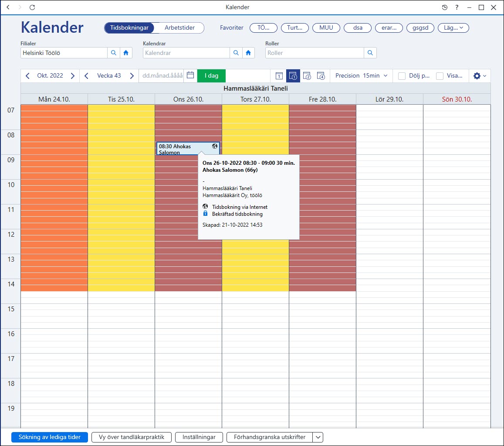Open Vy över tandläkarpraktik

(x=132, y=437)
